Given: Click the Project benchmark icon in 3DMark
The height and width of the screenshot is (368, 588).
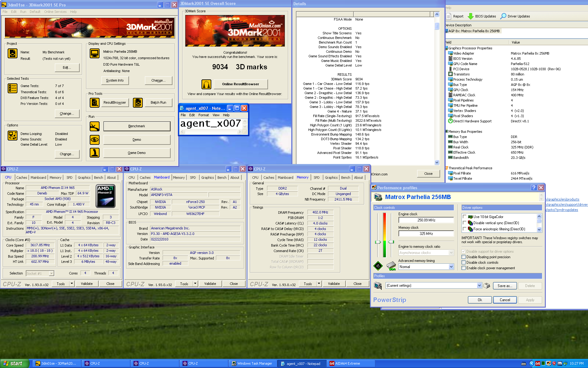Looking at the screenshot, I should point(13,53).
